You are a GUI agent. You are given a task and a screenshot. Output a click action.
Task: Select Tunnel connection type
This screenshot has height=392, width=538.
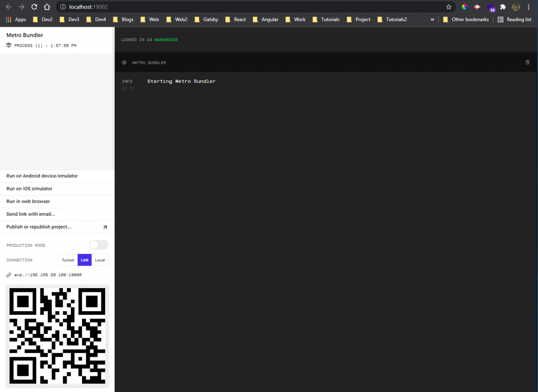pyautogui.click(x=68, y=260)
